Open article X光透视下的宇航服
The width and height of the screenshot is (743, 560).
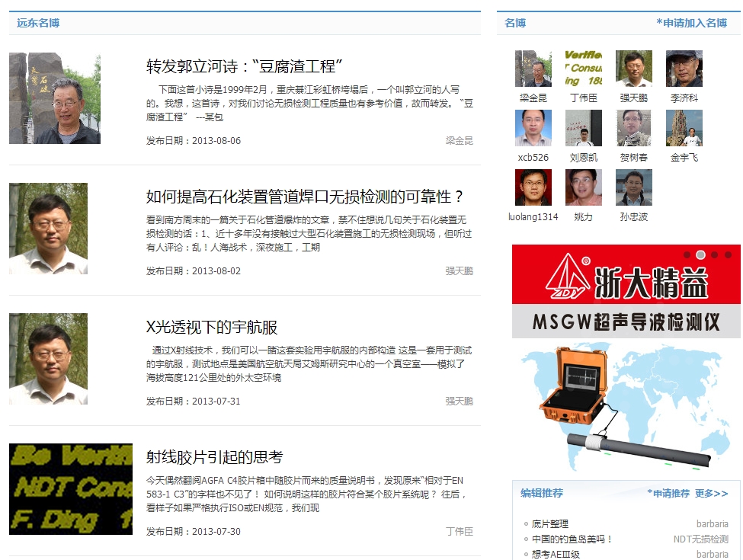(x=211, y=327)
